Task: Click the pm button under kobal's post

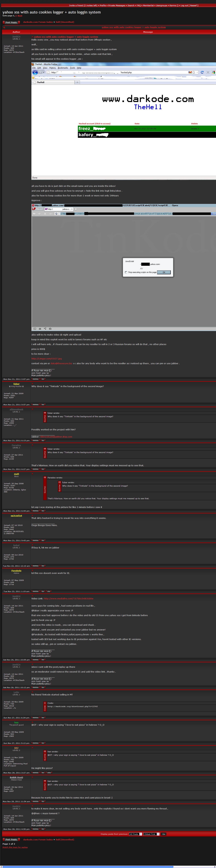Action: (43, 566)
